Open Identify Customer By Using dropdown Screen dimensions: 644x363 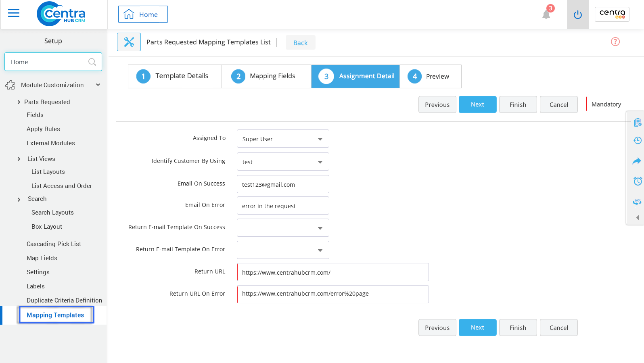pyautogui.click(x=283, y=162)
